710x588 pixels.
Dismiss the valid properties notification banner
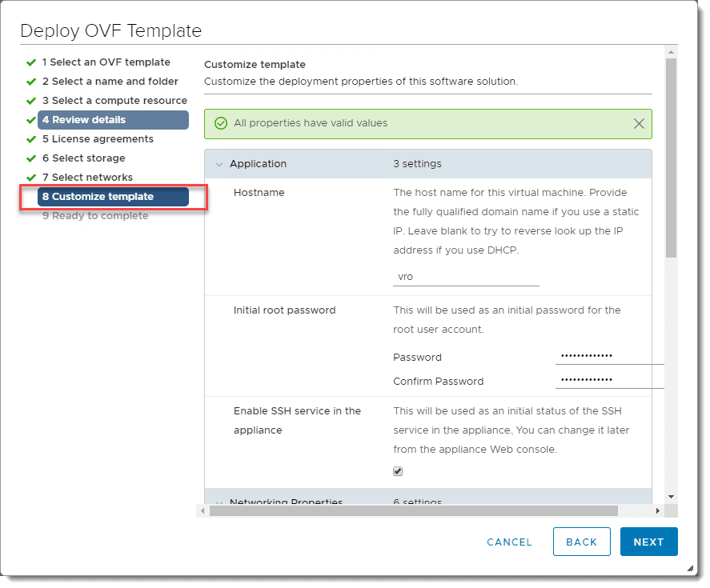pyautogui.click(x=639, y=124)
